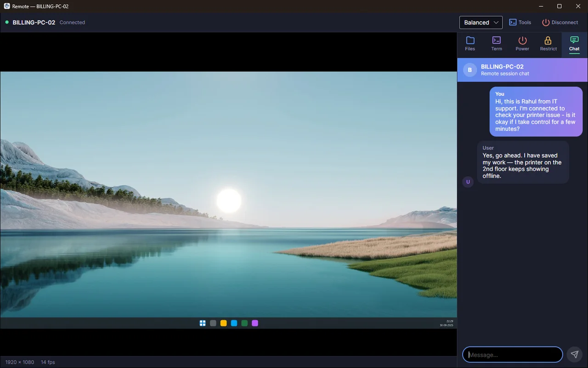Open the Term terminal panel
This screenshot has width=588, height=368.
(497, 44)
